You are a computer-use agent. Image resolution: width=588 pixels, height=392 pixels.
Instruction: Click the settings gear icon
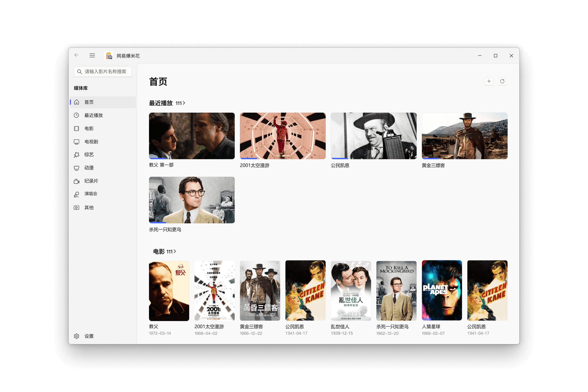(x=77, y=336)
